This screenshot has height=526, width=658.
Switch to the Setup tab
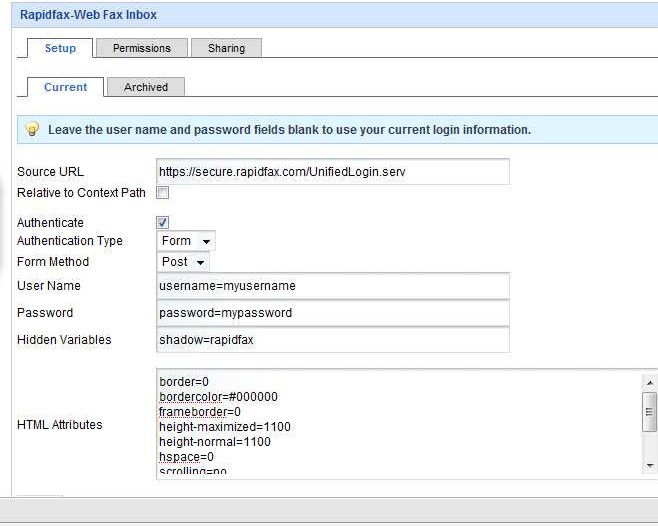pyautogui.click(x=60, y=48)
